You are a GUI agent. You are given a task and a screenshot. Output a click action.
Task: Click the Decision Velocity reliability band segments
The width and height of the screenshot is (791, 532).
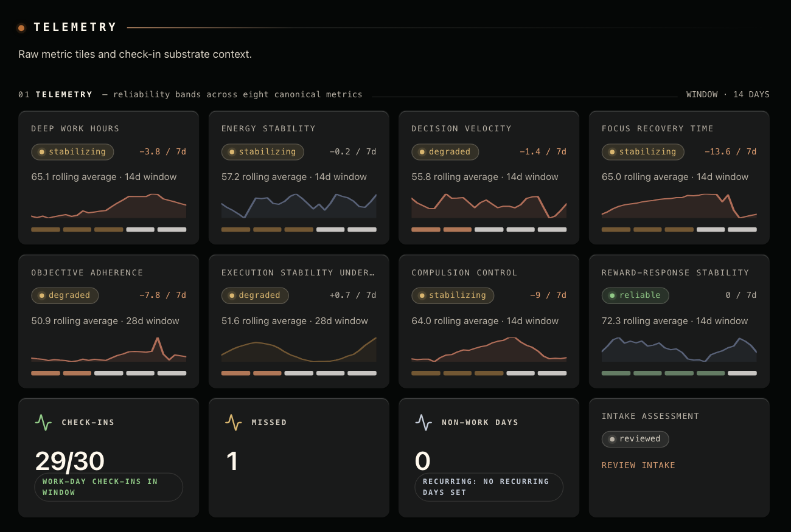pyautogui.click(x=489, y=230)
